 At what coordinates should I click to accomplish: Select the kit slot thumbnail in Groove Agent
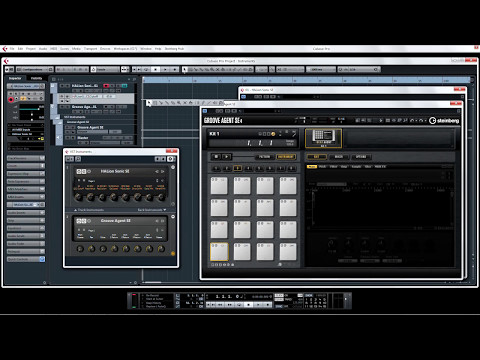[x=324, y=138]
